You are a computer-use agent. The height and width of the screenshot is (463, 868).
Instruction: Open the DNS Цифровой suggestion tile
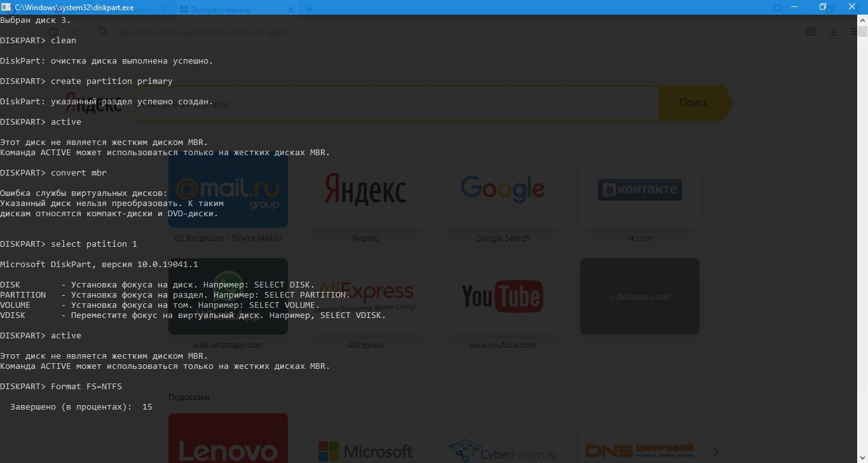click(x=639, y=438)
